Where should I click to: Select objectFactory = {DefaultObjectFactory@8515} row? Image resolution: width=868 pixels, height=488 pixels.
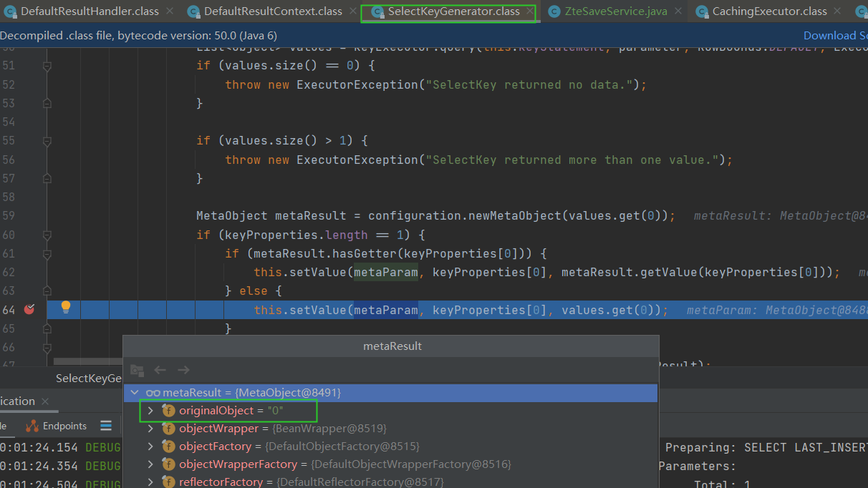(390, 446)
